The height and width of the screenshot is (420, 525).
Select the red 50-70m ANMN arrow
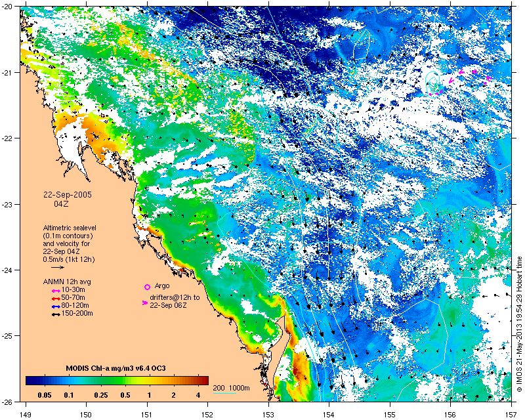(x=55, y=299)
